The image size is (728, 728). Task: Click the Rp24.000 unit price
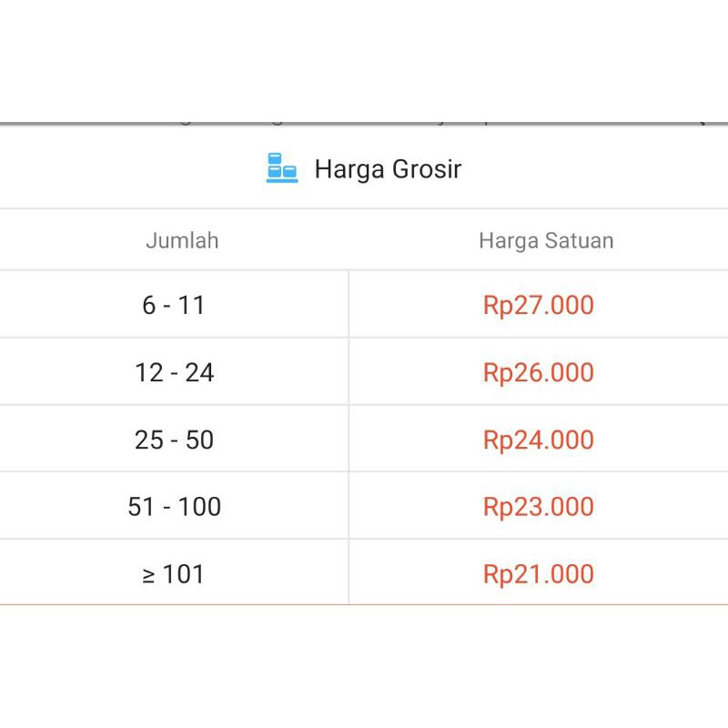538,440
